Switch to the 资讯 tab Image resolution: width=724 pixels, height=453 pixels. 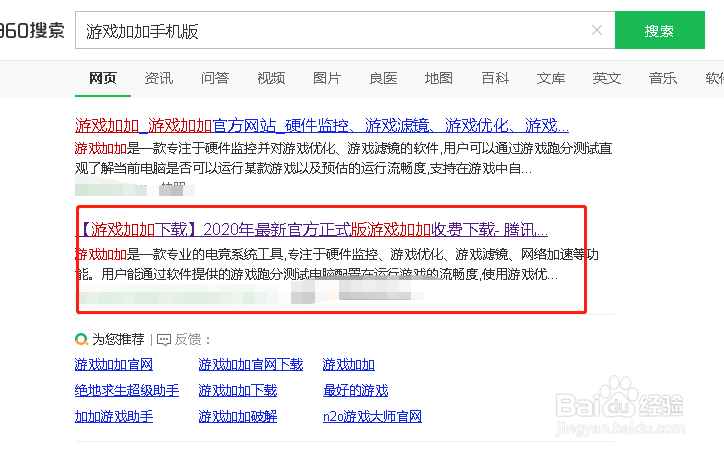click(x=159, y=78)
